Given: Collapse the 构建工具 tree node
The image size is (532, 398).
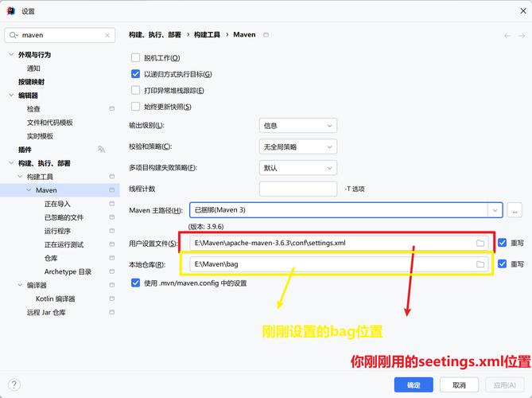Looking at the screenshot, I should click(x=20, y=177).
